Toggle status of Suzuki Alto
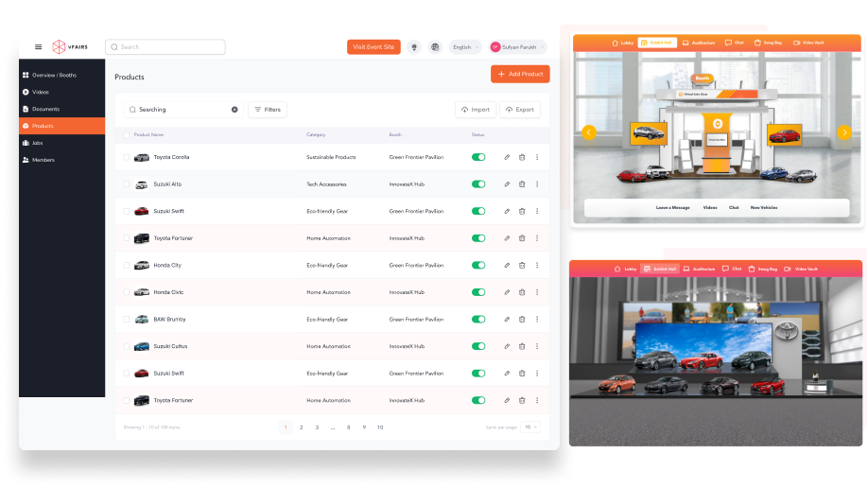Image resolution: width=868 pixels, height=488 pixels. pyautogui.click(x=478, y=184)
